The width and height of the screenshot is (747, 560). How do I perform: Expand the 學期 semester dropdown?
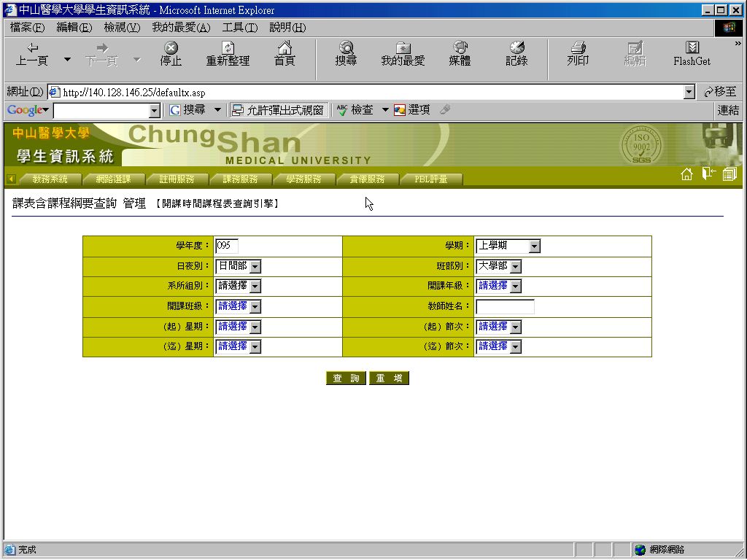(x=534, y=246)
